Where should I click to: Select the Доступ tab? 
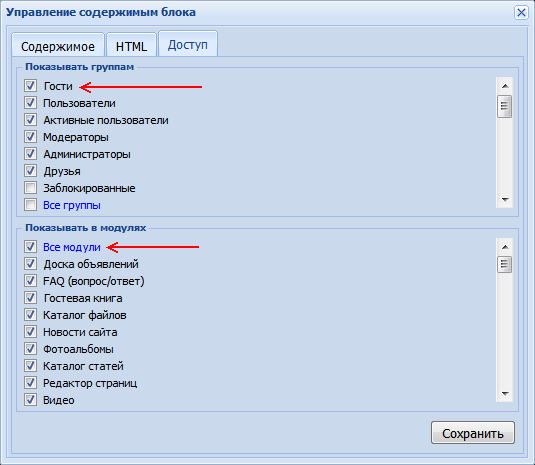coord(188,44)
